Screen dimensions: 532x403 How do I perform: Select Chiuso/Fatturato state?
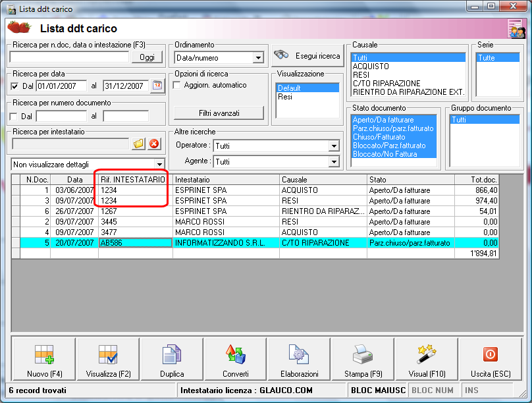point(394,137)
